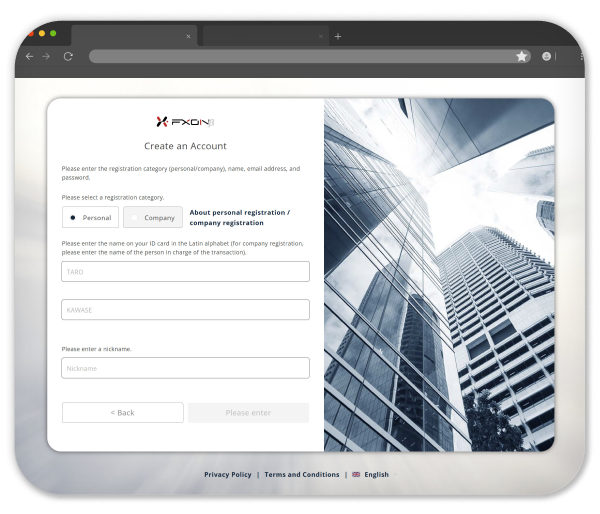Image resolution: width=600 pixels, height=514 pixels.
Task: Reload the page with the refresh icon
Action: coord(68,57)
